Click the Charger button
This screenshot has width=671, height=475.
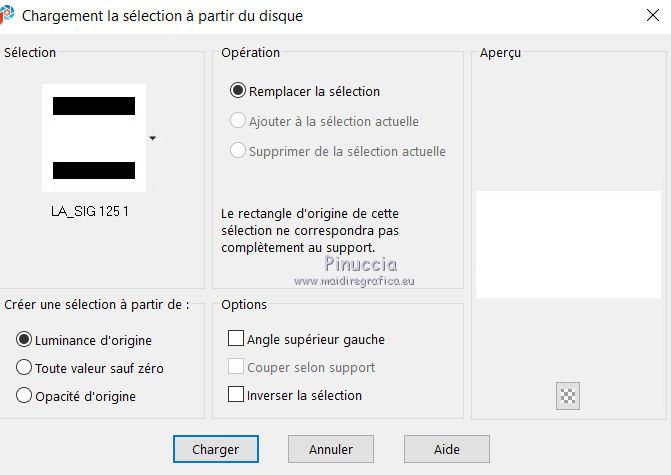click(216, 449)
